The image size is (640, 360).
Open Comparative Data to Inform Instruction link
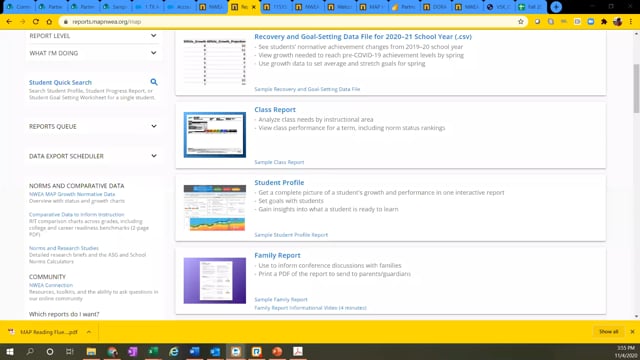point(76,214)
